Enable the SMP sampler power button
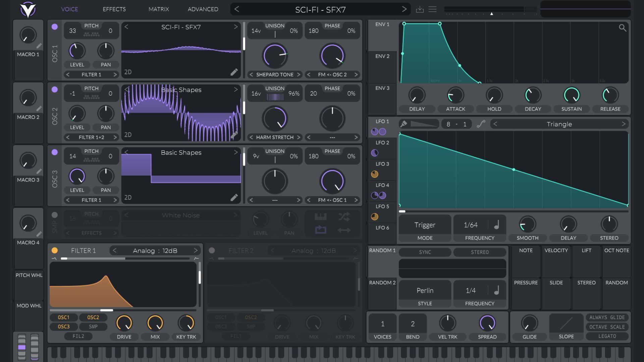 55,215
